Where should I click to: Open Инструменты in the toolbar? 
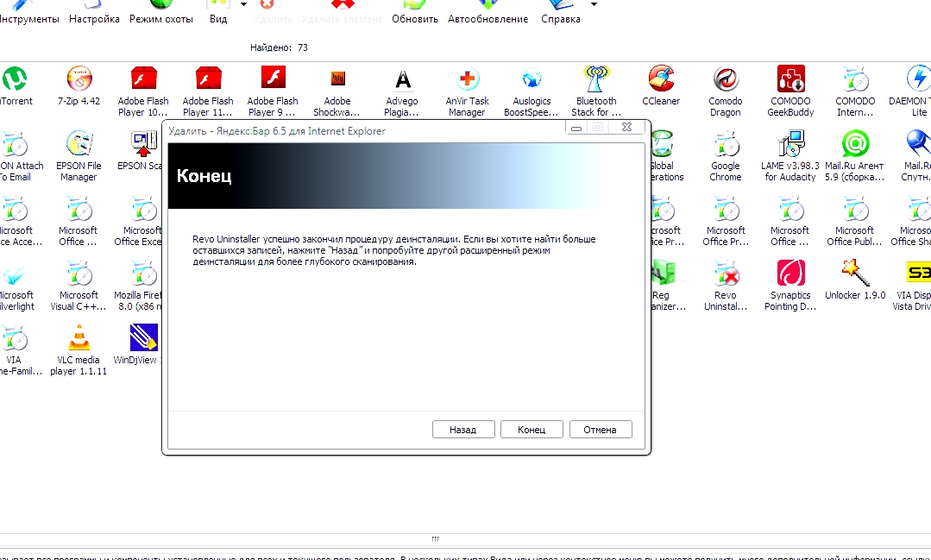click(28, 12)
